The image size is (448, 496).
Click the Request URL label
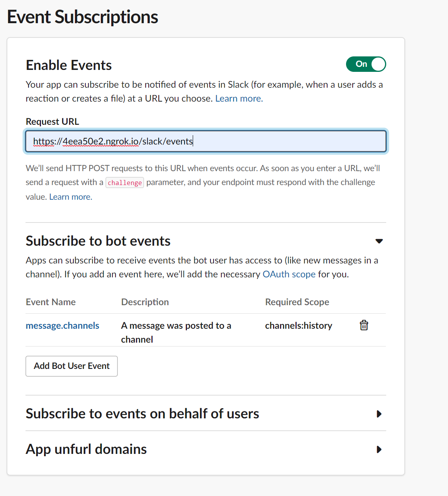pyautogui.click(x=53, y=122)
